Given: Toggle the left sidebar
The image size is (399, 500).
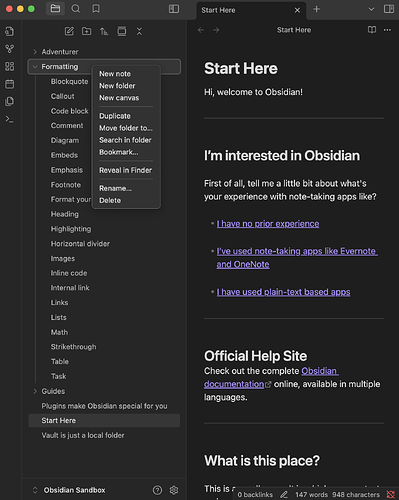Looking at the screenshot, I should click(174, 9).
